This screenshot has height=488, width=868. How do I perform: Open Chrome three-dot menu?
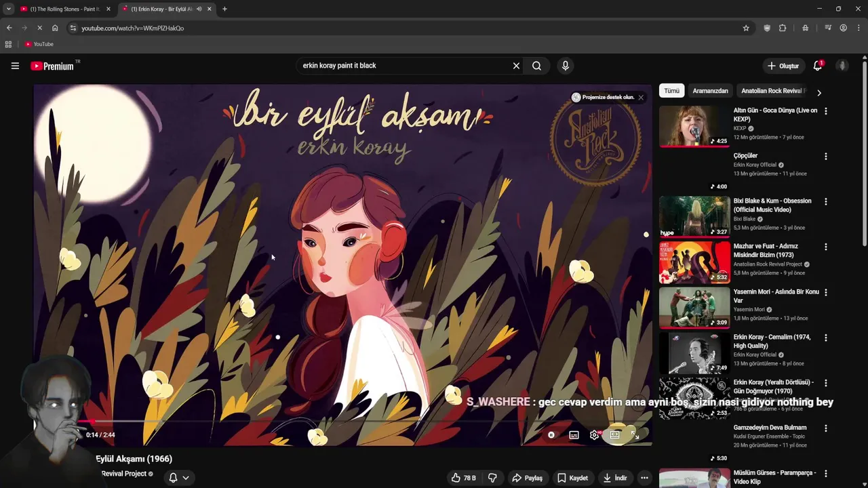coord(859,28)
